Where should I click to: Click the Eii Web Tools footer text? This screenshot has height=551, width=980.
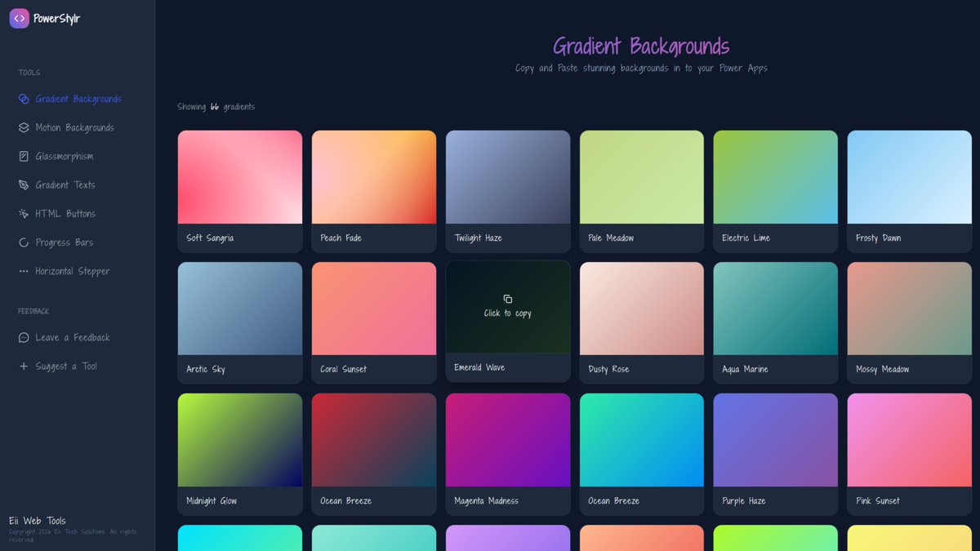38,521
